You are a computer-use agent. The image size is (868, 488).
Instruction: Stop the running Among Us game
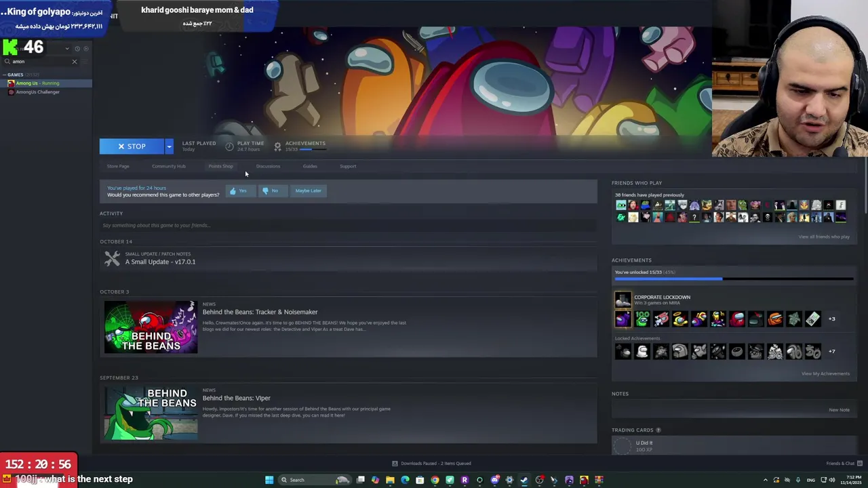coord(132,146)
